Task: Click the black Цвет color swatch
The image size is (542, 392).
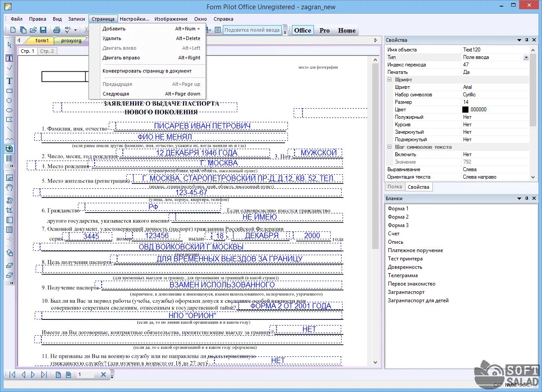Action: pyautogui.click(x=465, y=110)
